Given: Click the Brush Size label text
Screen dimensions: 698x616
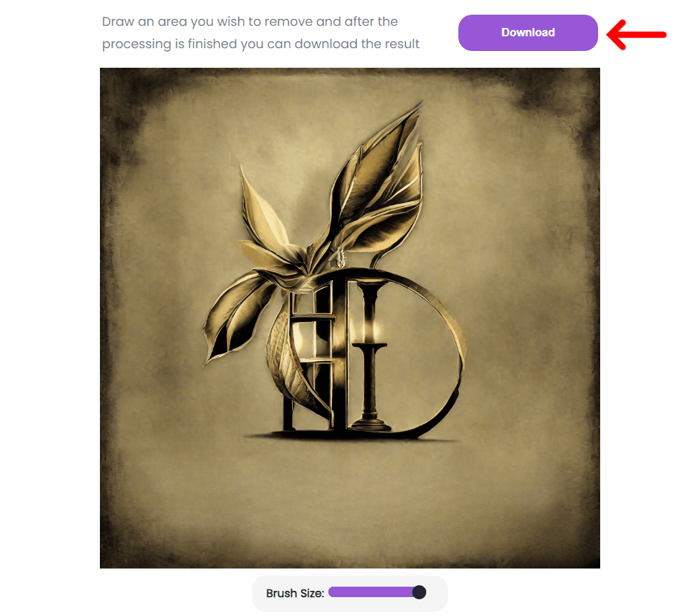Looking at the screenshot, I should pyautogui.click(x=295, y=593).
